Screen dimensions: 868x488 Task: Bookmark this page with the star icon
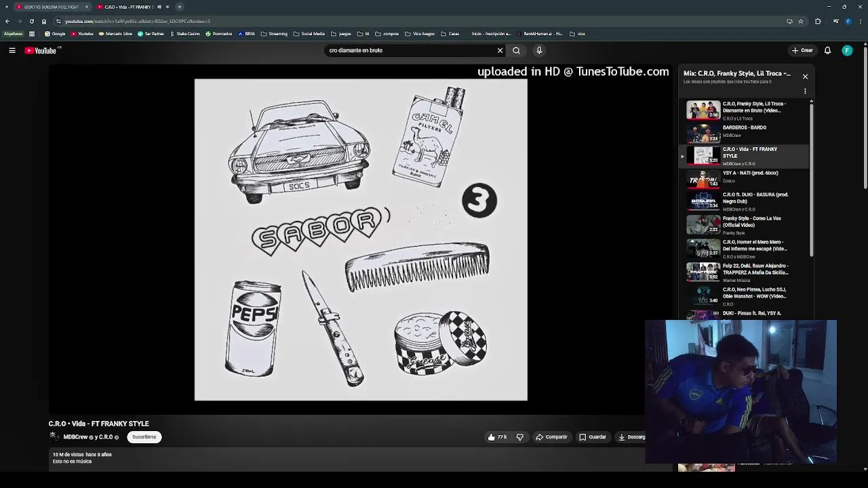pos(801,21)
